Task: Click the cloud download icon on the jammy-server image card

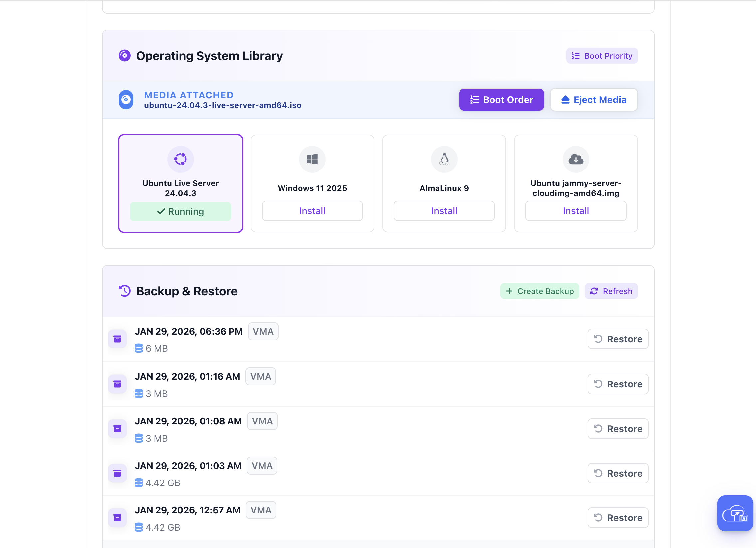Action: [x=576, y=159]
